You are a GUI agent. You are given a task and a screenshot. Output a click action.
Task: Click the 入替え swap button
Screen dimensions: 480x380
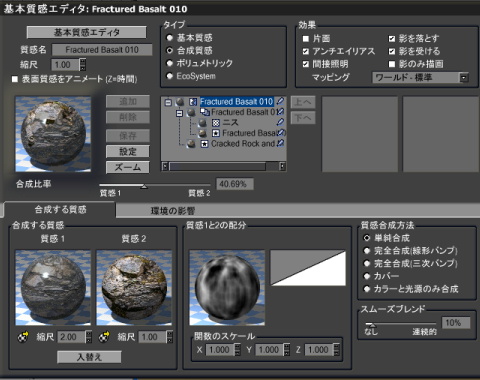point(89,357)
